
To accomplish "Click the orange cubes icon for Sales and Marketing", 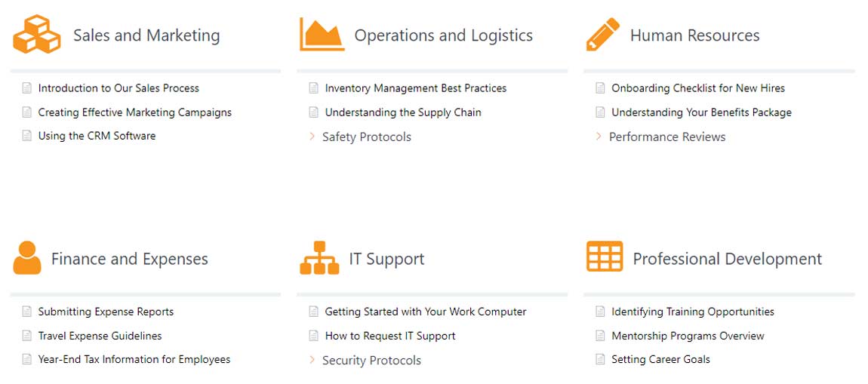I will tap(36, 35).
